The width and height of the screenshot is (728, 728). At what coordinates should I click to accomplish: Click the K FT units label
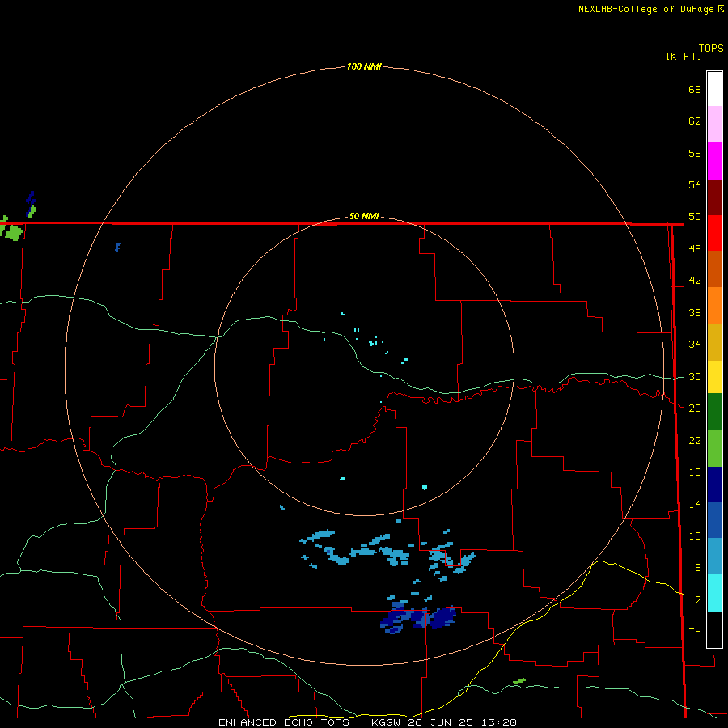684,56
